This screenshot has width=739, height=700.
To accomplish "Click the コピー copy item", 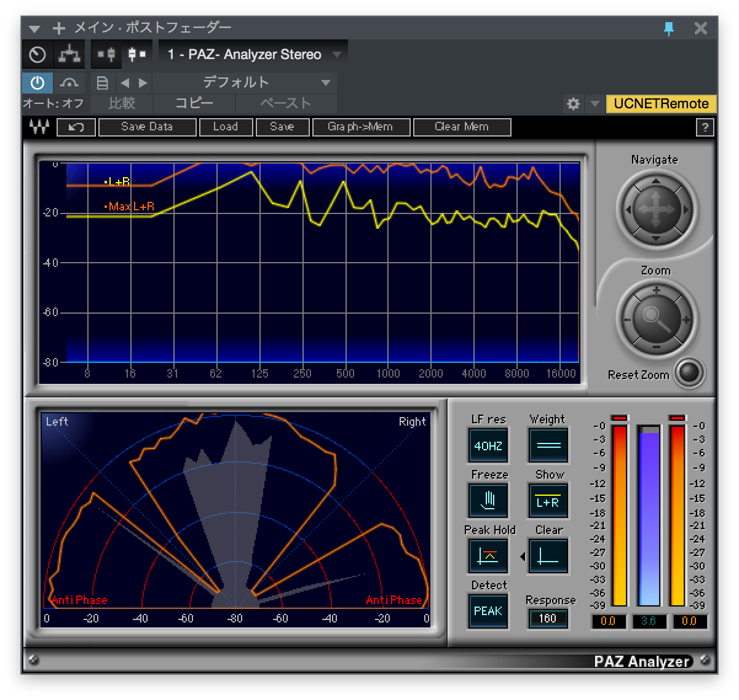I will 194,103.
